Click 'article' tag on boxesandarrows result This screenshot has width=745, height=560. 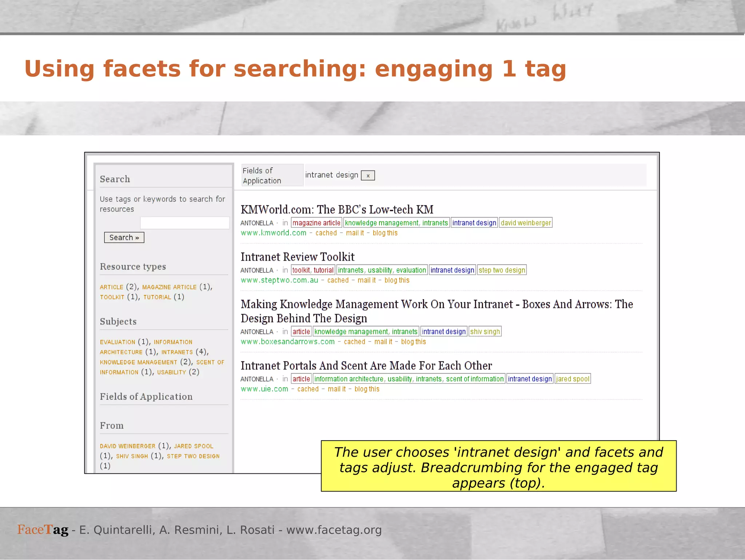(x=301, y=332)
